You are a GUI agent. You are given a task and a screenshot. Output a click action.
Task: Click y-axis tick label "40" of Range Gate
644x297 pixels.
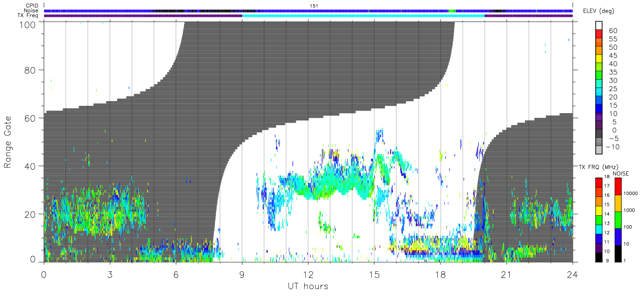pos(31,166)
